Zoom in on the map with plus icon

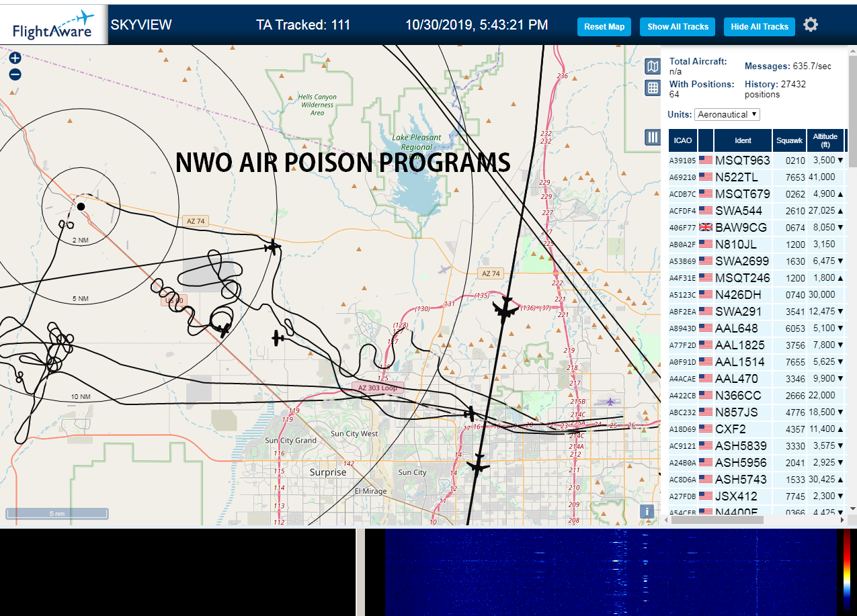click(x=15, y=58)
